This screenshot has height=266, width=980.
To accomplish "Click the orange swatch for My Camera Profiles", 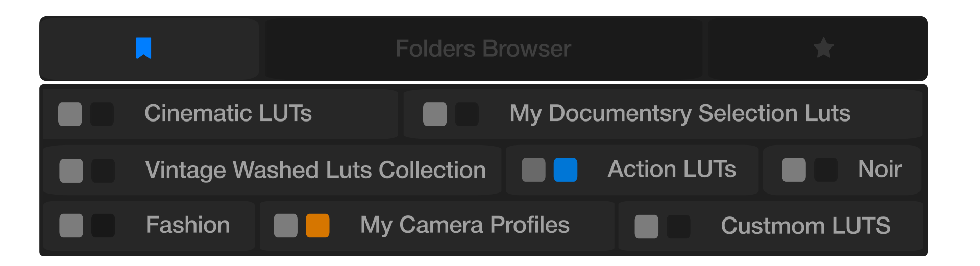I will [x=317, y=226].
